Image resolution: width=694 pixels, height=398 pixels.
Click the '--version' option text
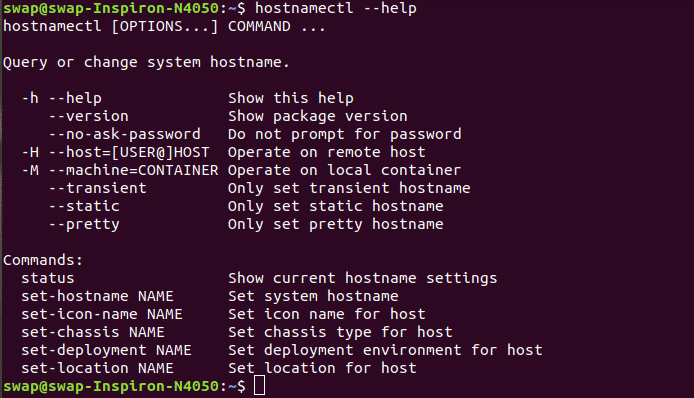[x=89, y=116]
